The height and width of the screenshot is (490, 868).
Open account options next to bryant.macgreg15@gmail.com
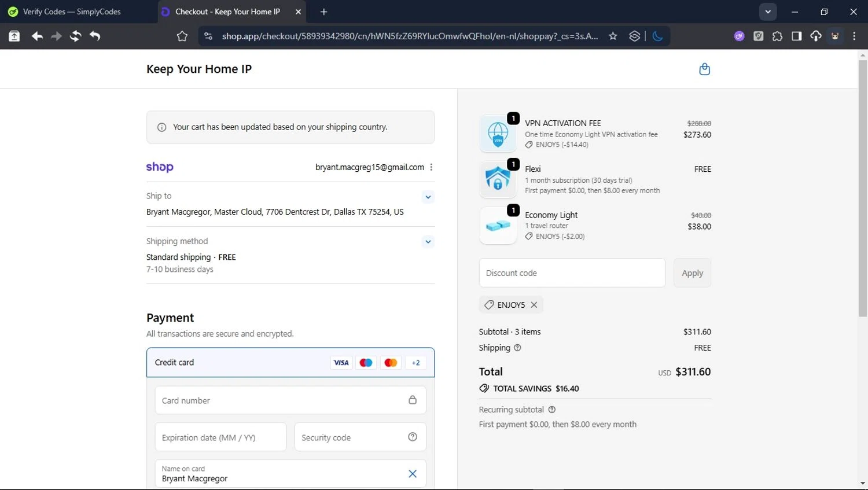431,167
